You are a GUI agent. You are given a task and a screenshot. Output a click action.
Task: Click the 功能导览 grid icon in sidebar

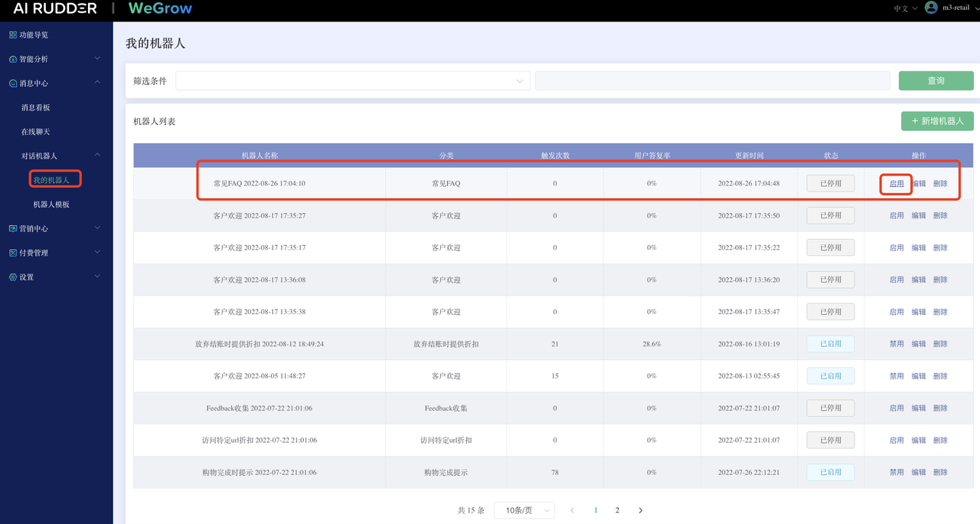pos(13,35)
